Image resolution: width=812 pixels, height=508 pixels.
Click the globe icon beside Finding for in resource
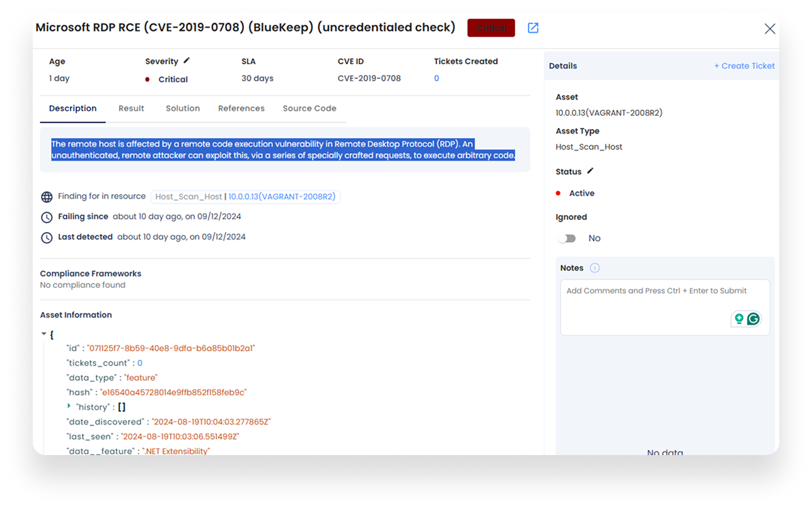(x=46, y=196)
